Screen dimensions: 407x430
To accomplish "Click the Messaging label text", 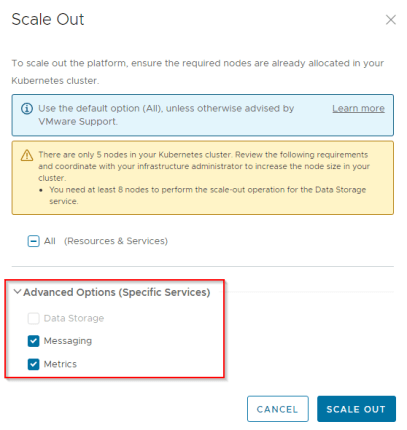I will point(68,341).
